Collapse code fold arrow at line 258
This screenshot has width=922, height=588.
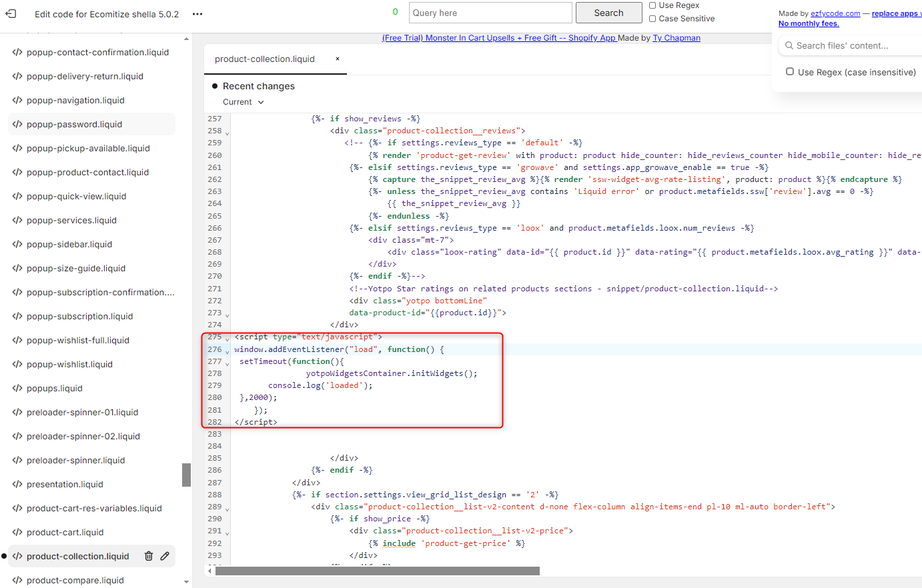point(227,133)
